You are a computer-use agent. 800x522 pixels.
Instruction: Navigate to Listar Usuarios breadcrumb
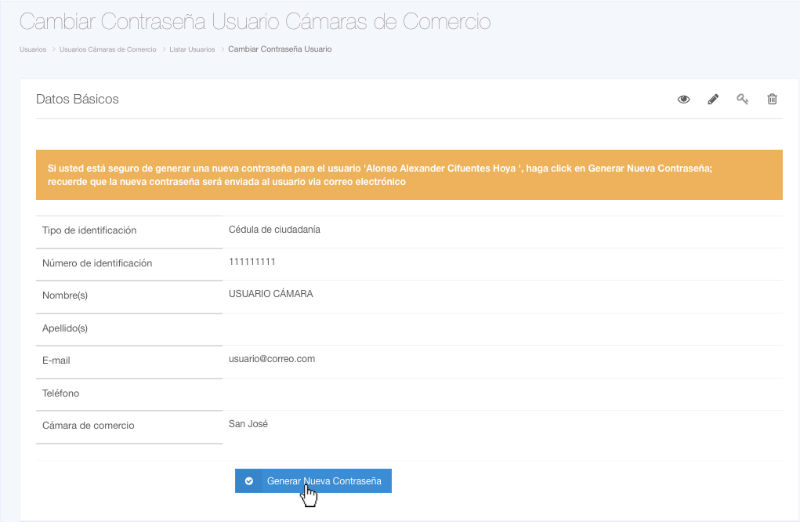click(191, 49)
